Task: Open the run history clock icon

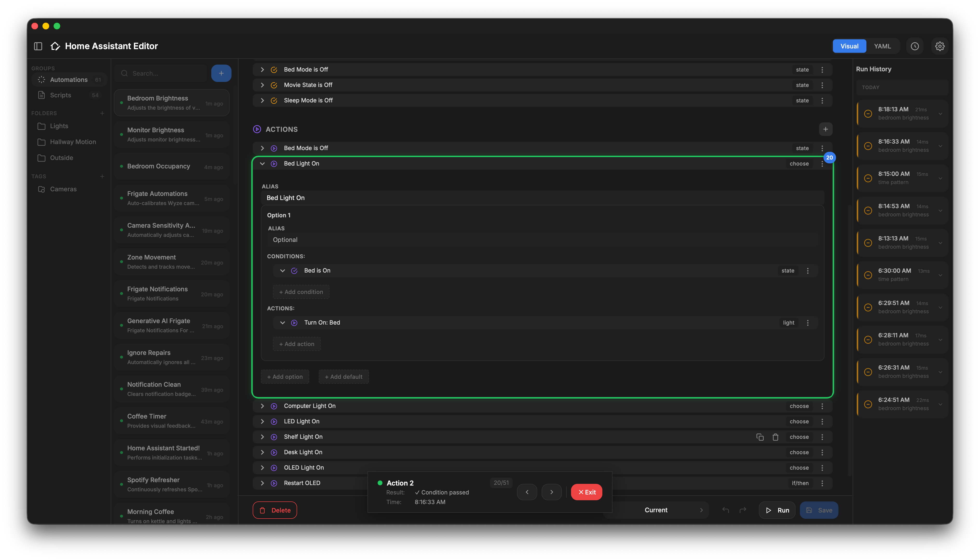Action: tap(915, 46)
